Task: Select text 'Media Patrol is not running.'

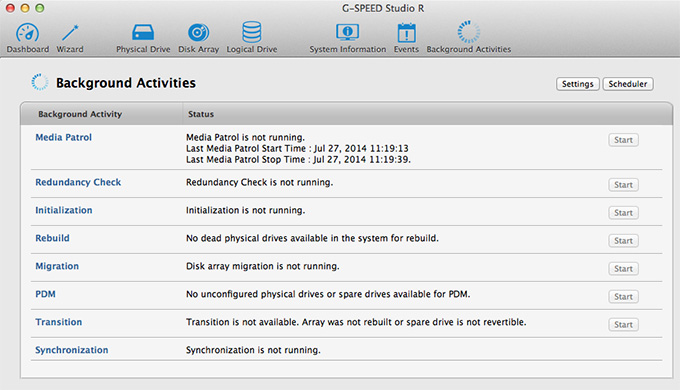Action: pyautogui.click(x=245, y=138)
